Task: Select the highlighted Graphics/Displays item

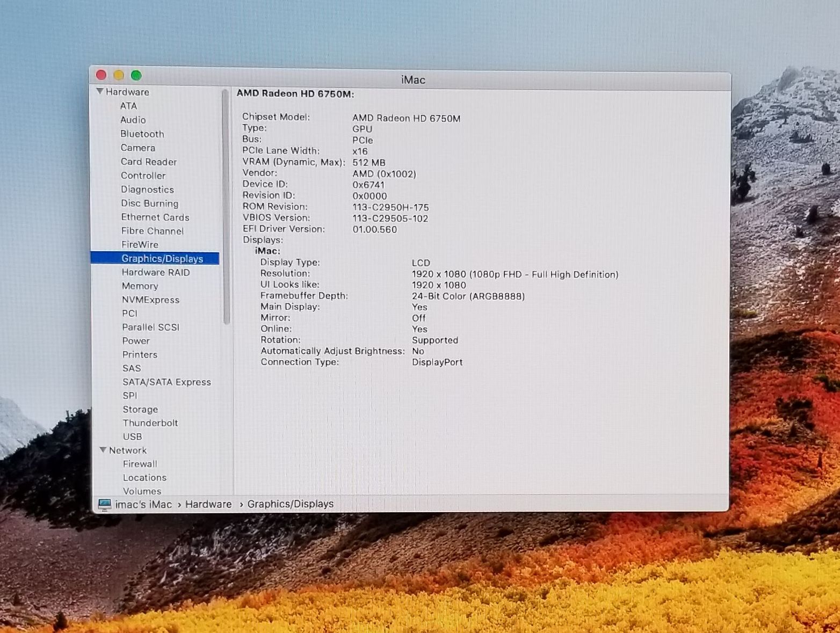Action: [x=162, y=258]
